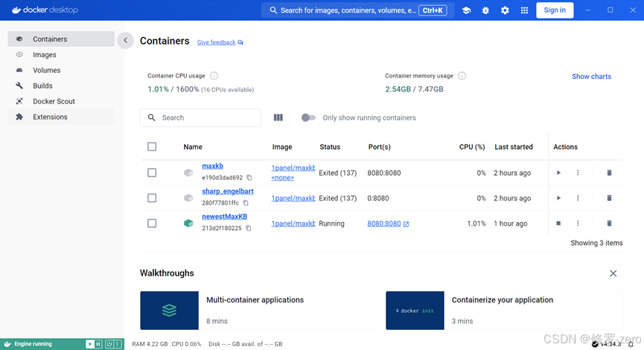Copy the maxkb container ID e190d3dad692
The width and height of the screenshot is (644, 350).
[x=249, y=177]
